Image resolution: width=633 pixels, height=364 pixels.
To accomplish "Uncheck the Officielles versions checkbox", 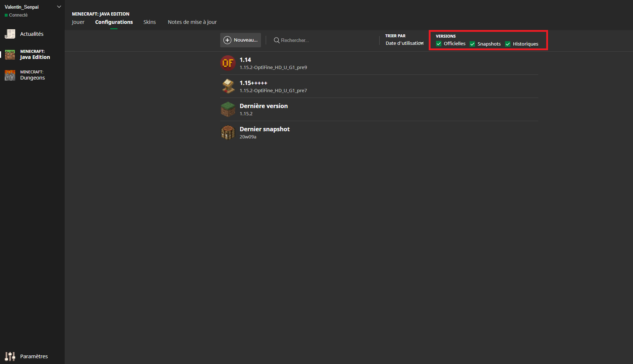I will pos(439,44).
